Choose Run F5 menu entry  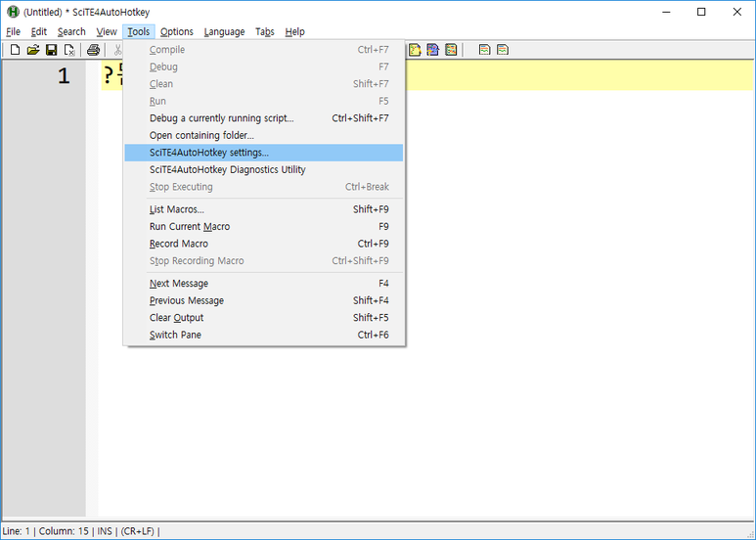coord(264,102)
